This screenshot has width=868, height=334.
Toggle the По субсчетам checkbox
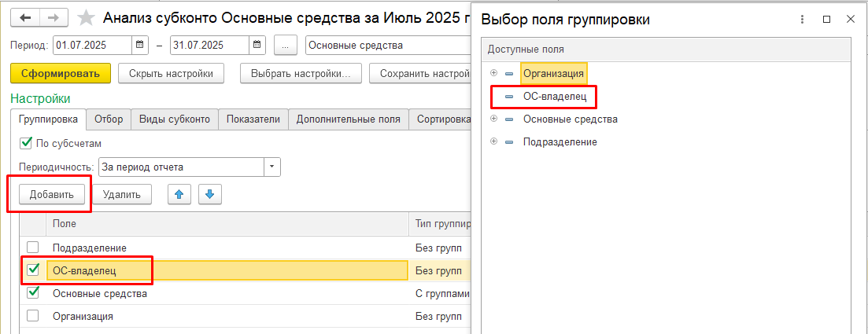[25, 144]
